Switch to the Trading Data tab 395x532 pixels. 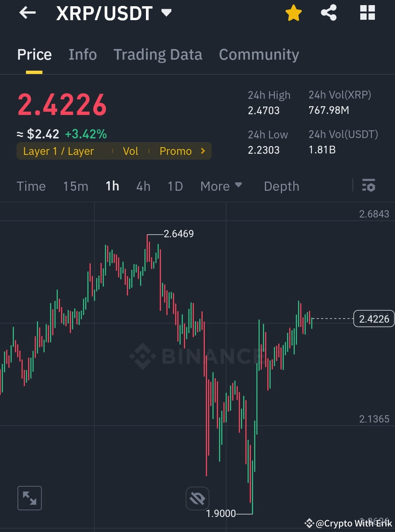[158, 54]
